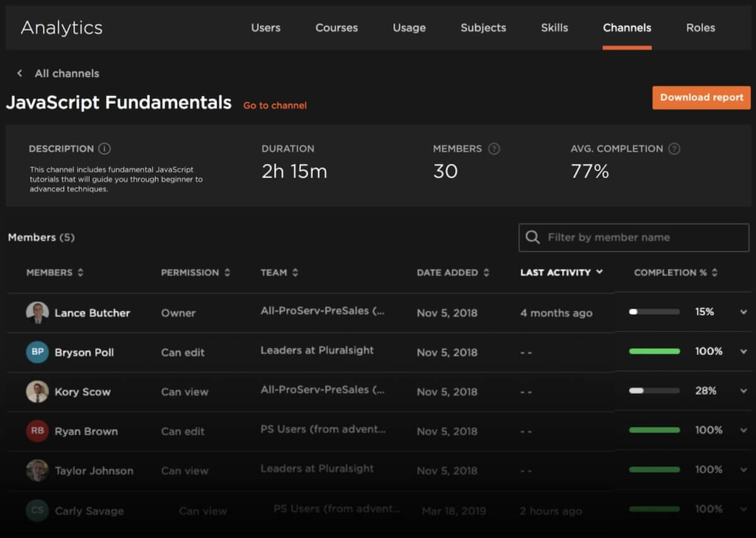756x538 pixels.
Task: Click Lance Butcher's 15% completion bar
Action: tap(655, 312)
